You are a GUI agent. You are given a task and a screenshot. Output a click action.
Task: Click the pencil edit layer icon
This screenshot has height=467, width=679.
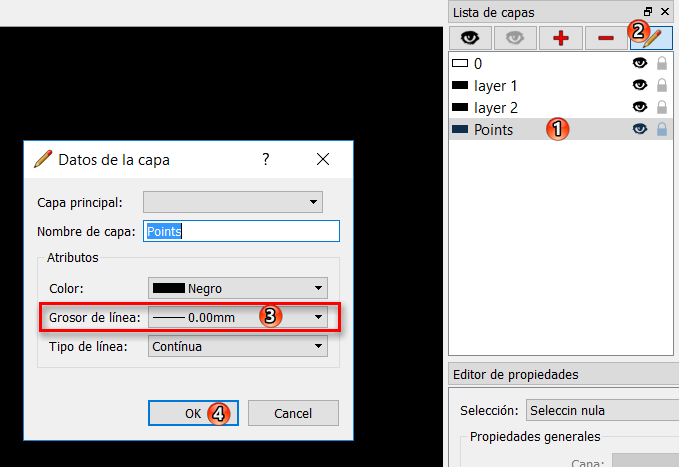click(x=652, y=38)
